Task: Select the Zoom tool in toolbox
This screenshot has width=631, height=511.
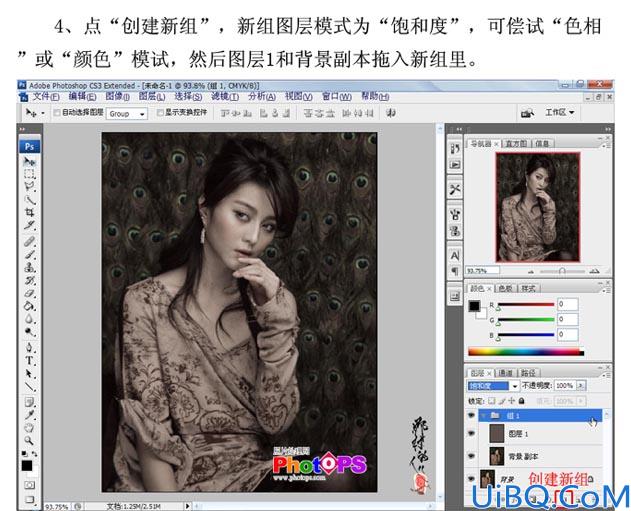Action: tap(29, 440)
